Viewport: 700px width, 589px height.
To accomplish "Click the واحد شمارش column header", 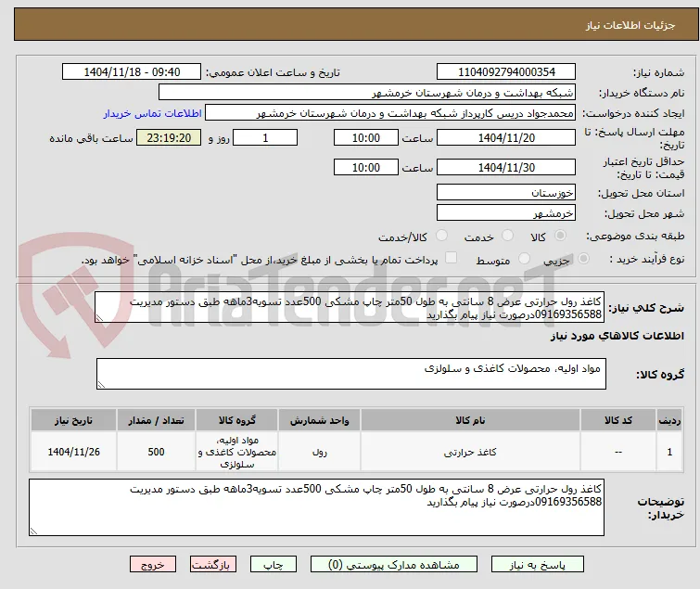I will coord(319,420).
